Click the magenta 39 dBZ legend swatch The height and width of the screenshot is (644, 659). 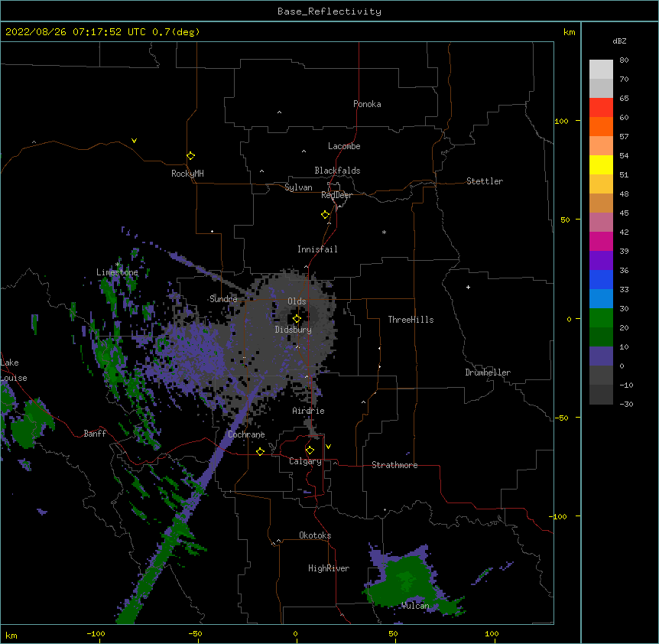(601, 241)
